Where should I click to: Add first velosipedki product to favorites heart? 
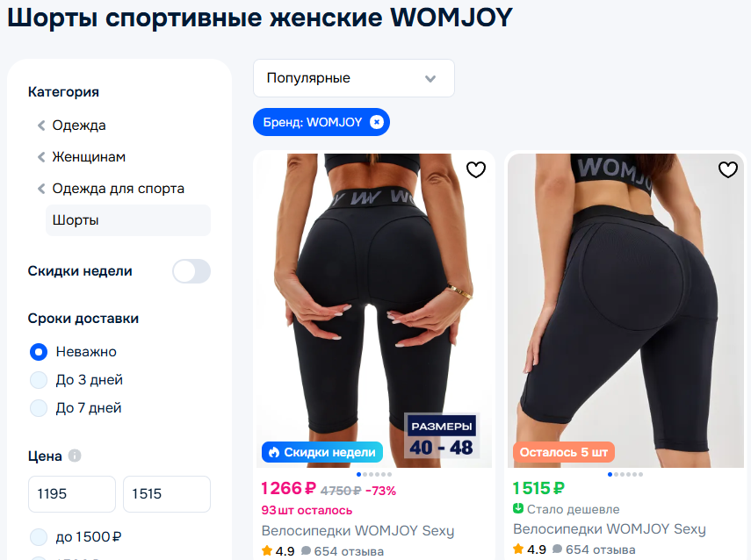point(475,169)
